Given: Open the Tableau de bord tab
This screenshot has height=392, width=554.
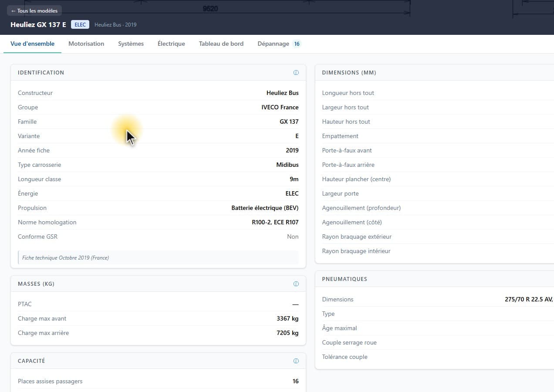Looking at the screenshot, I should click(221, 44).
